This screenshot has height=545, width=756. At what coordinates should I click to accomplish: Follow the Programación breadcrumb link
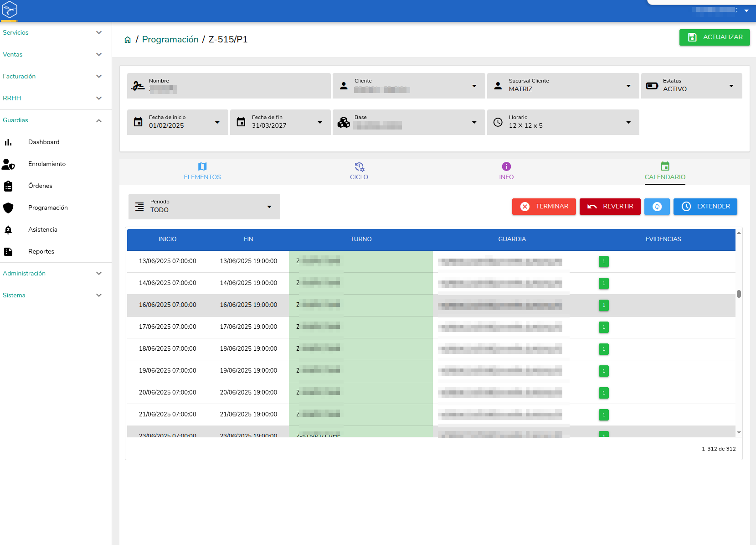click(170, 40)
